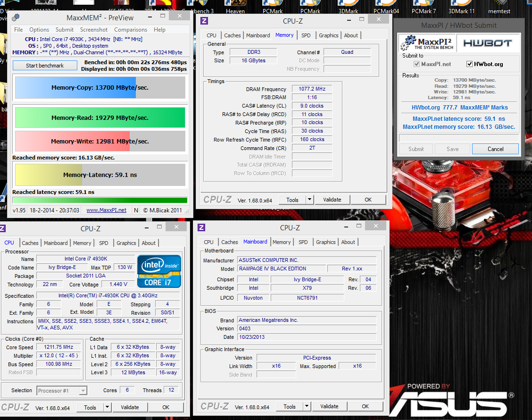Open the Comparisons menu in MaxxMEM
The width and height of the screenshot is (532, 420).
(x=131, y=30)
